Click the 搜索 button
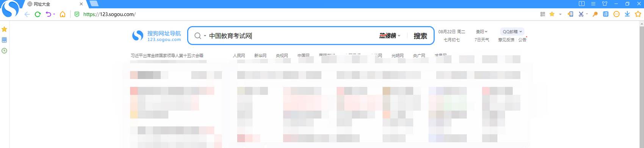This screenshot has width=644, height=148. [420, 36]
